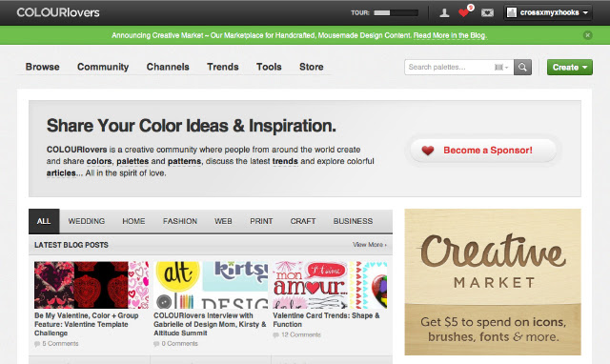The image size is (610, 364).
Task: Open the Tools menu
Action: tap(269, 67)
